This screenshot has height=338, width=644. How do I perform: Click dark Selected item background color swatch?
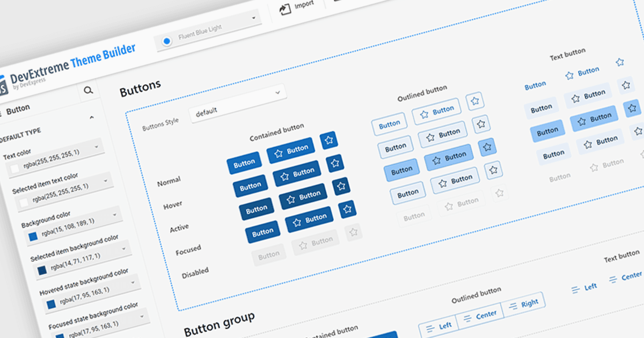pyautogui.click(x=41, y=271)
